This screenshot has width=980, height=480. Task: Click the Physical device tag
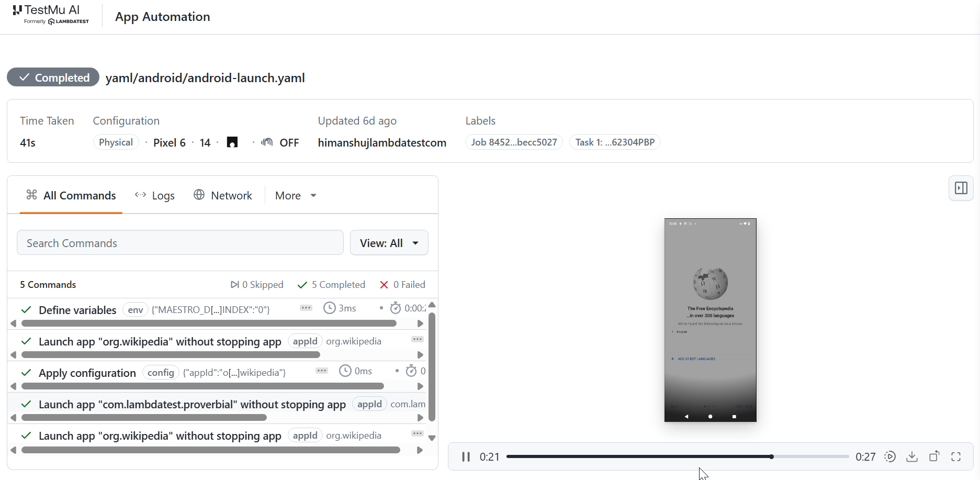[x=116, y=142]
